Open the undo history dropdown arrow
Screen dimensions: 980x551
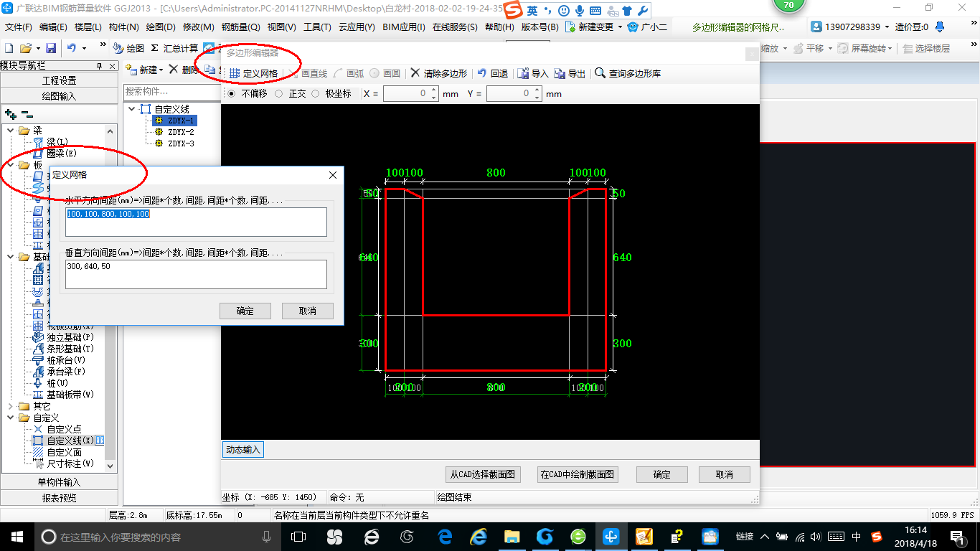tap(84, 48)
